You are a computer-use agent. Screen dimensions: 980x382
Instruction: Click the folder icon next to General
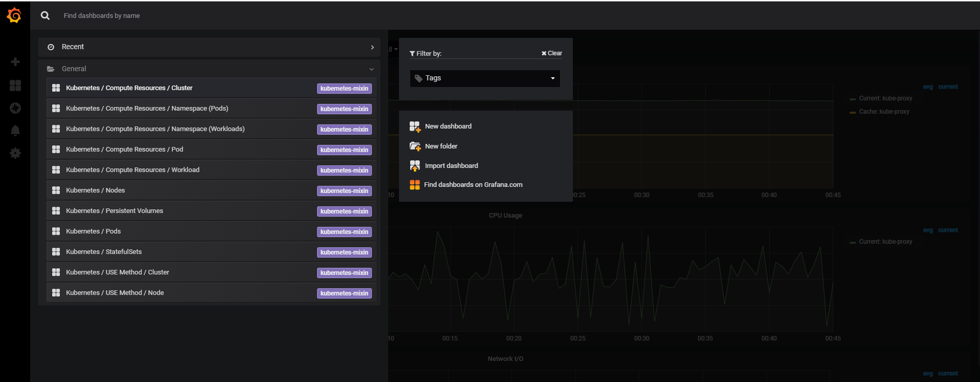click(51, 69)
